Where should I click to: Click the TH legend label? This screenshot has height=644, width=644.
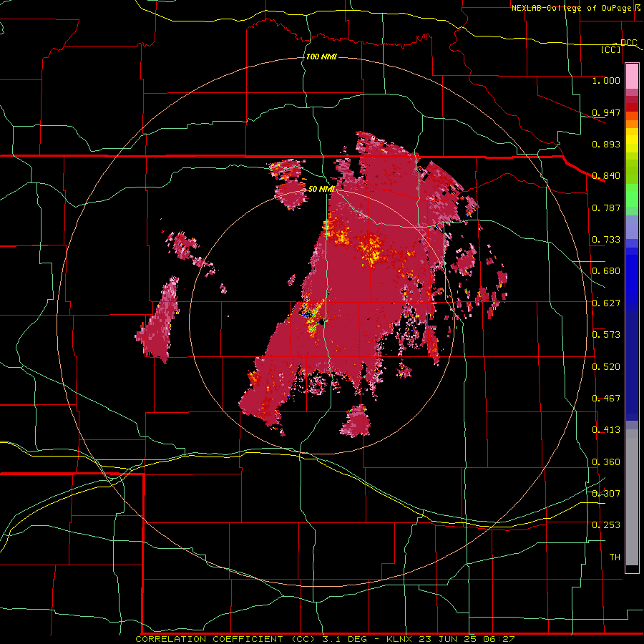click(x=615, y=557)
